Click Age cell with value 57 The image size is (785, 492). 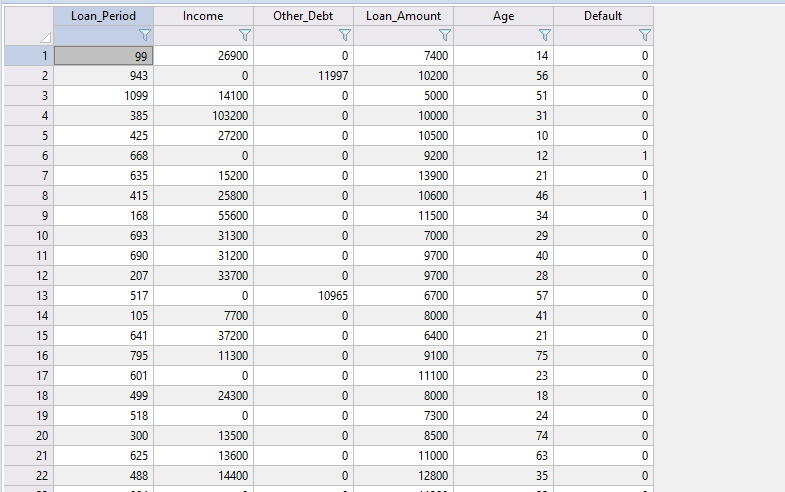point(504,296)
